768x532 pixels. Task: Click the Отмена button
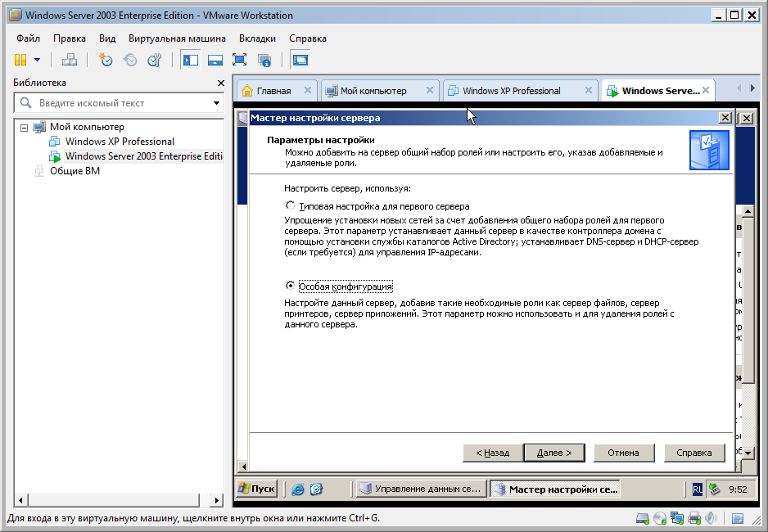click(624, 453)
